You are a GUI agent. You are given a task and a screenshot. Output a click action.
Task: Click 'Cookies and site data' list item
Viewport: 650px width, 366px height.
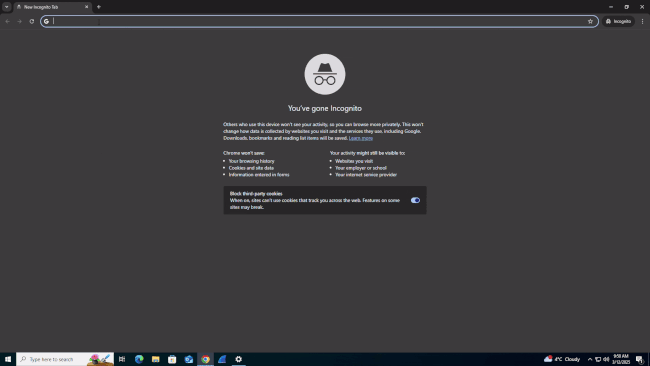[x=251, y=168]
